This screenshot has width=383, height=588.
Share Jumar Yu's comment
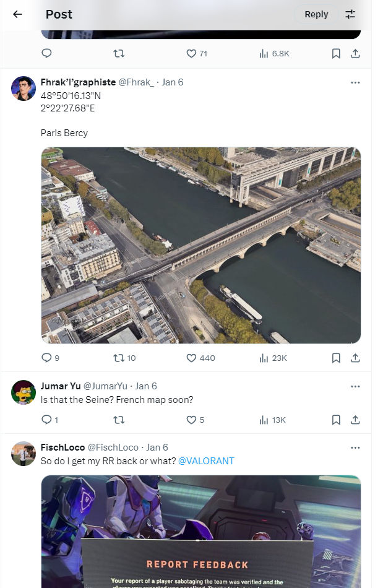pyautogui.click(x=355, y=420)
